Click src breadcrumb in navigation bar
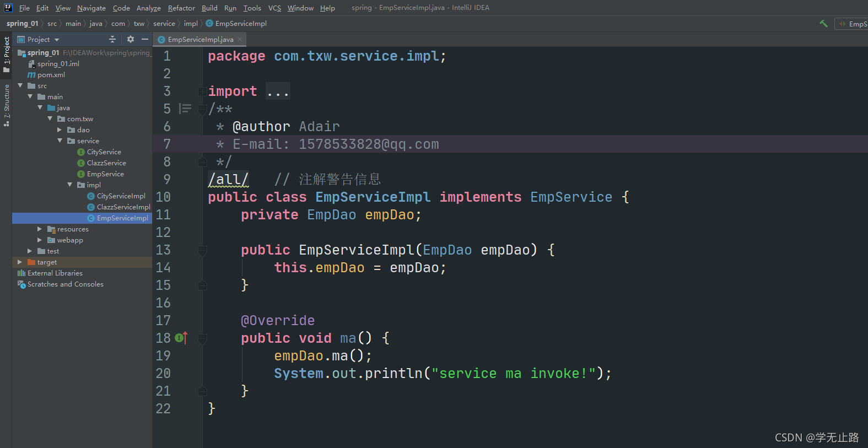This screenshot has height=448, width=868. [52, 24]
